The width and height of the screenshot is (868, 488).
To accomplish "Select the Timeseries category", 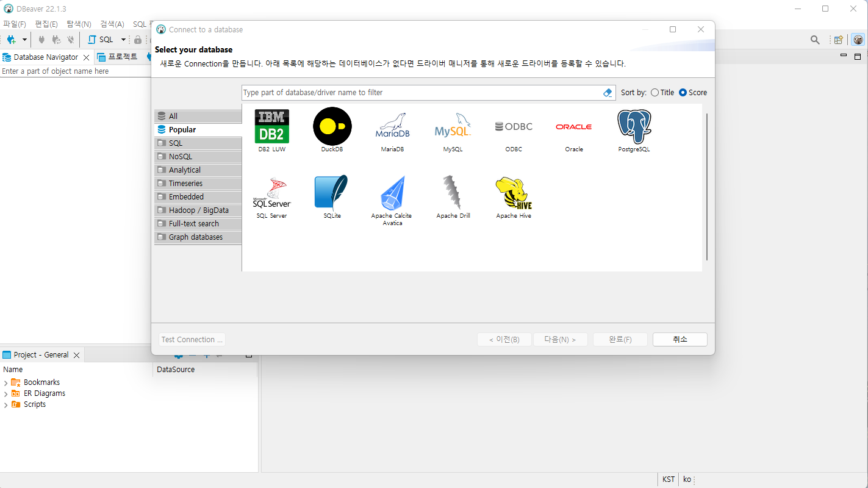I will 198,184.
